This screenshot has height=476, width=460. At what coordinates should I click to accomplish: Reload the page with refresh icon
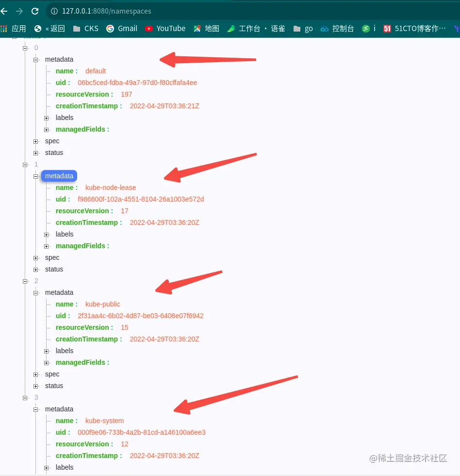35,11
